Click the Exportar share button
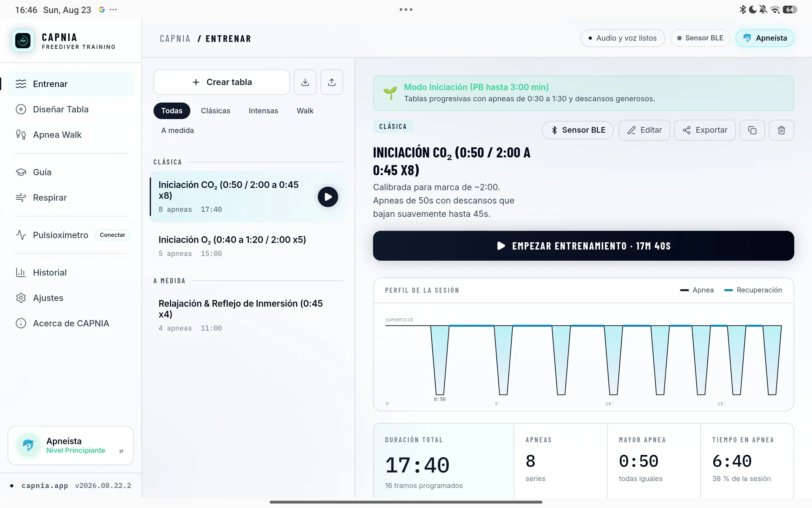Screen dimensions: 812x508 (x=704, y=130)
